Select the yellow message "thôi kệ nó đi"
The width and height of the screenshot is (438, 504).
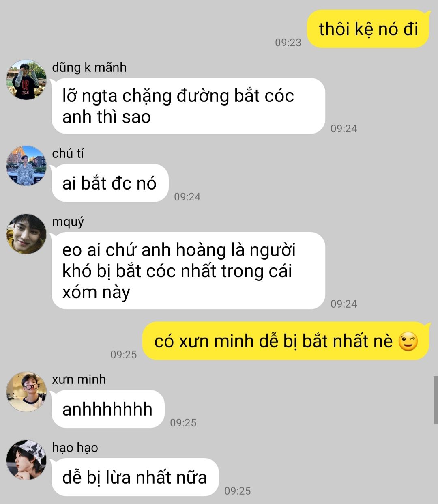368,29
